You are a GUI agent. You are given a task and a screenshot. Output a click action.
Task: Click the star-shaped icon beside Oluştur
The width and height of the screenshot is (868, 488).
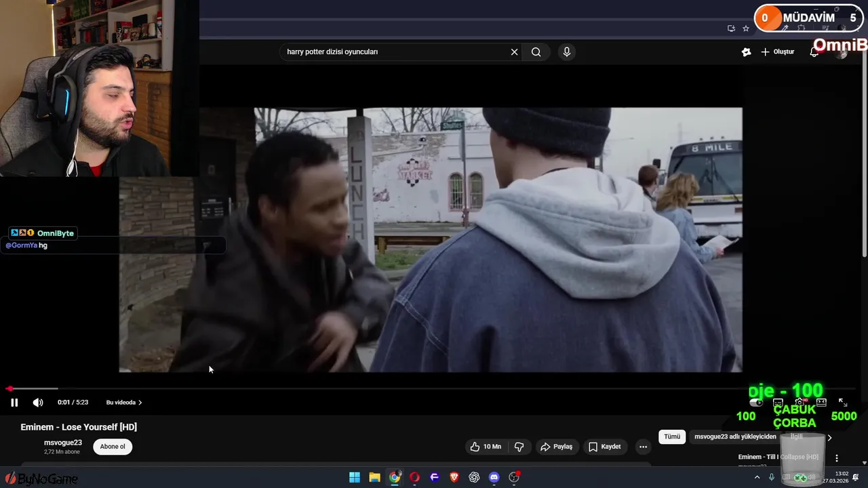746,52
